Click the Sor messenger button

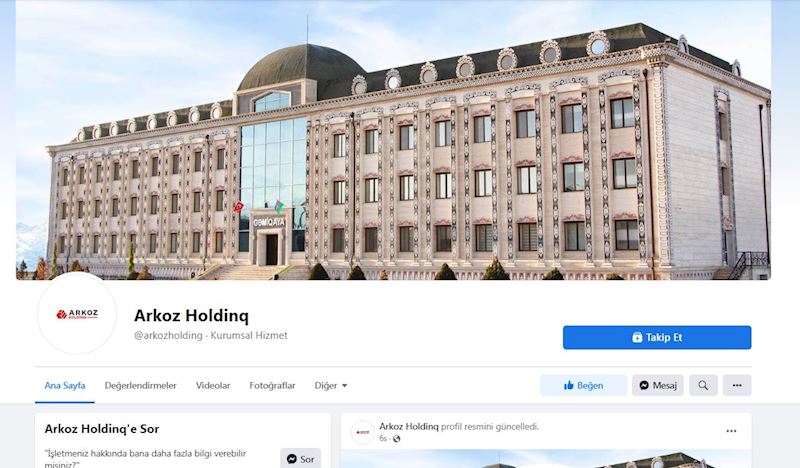click(x=301, y=459)
